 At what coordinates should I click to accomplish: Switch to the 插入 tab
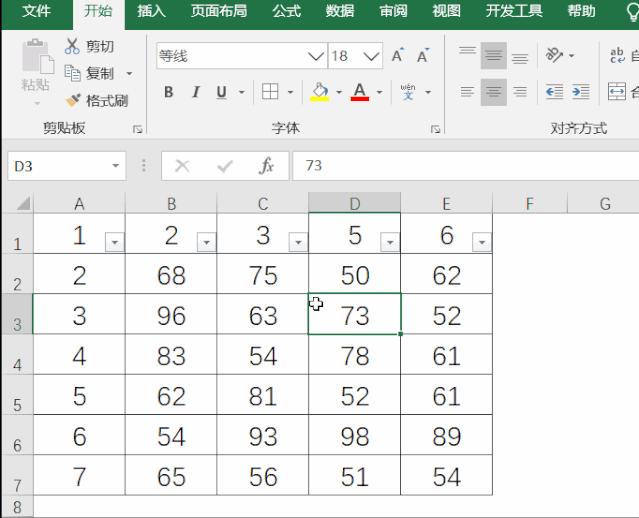[x=151, y=11]
